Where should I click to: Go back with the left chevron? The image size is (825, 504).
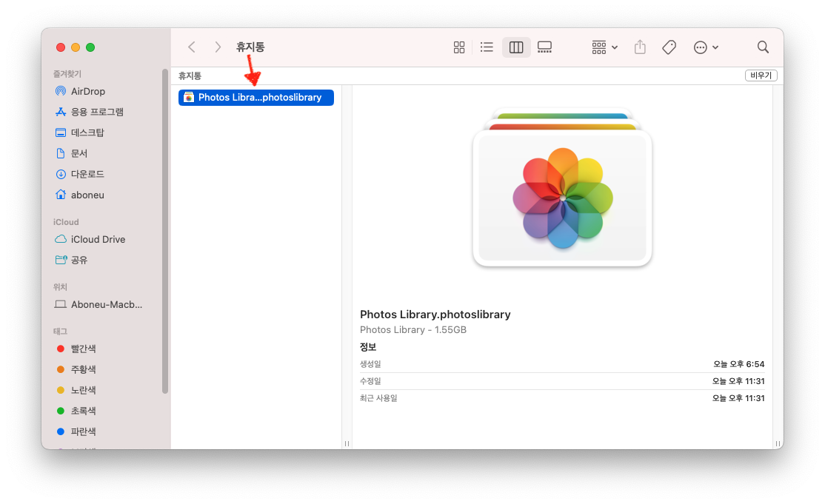tap(192, 47)
